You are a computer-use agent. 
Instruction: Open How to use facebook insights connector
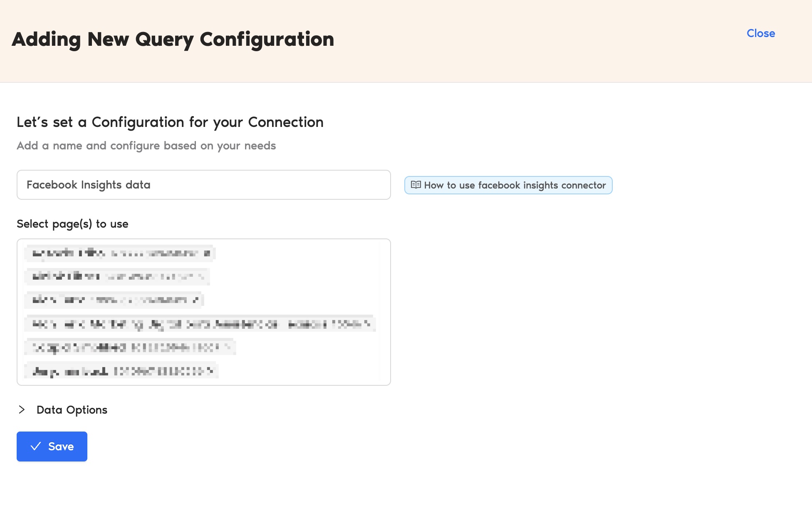(x=508, y=185)
